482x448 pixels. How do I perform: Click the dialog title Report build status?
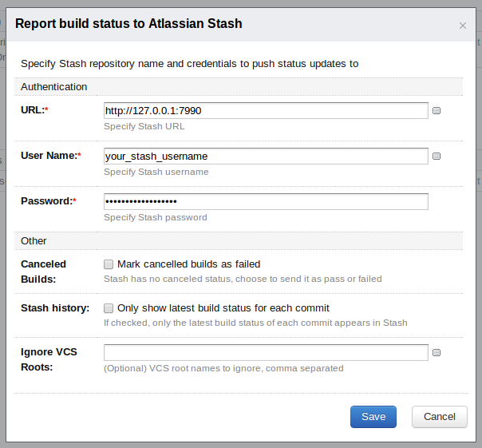[128, 23]
